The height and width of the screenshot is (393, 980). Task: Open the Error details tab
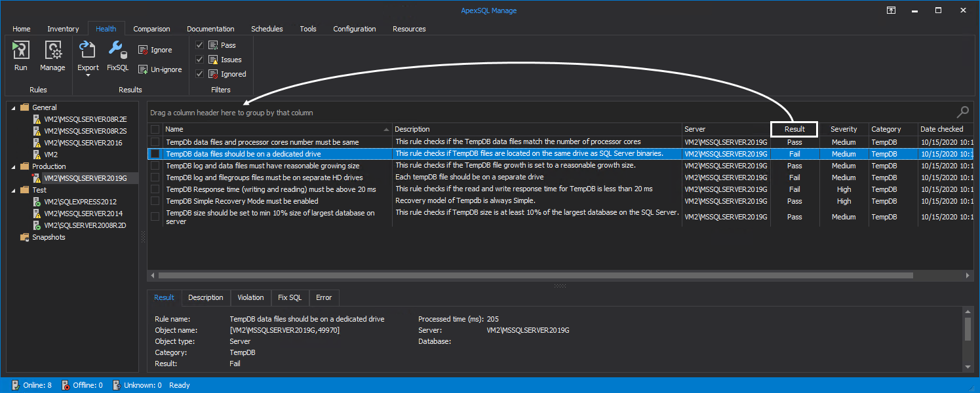[324, 297]
